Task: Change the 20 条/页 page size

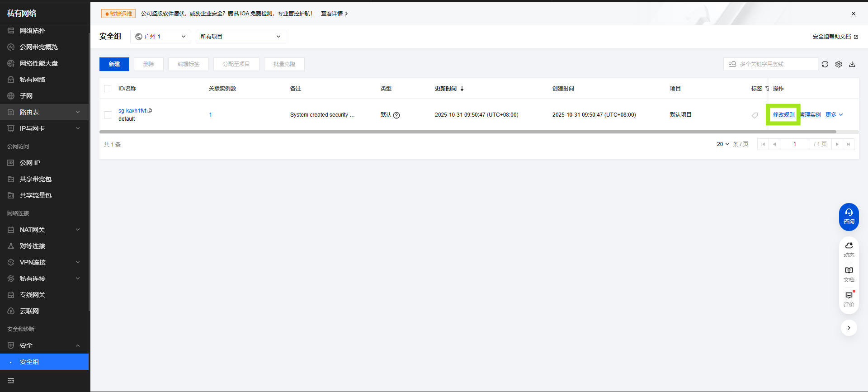Action: pos(723,144)
